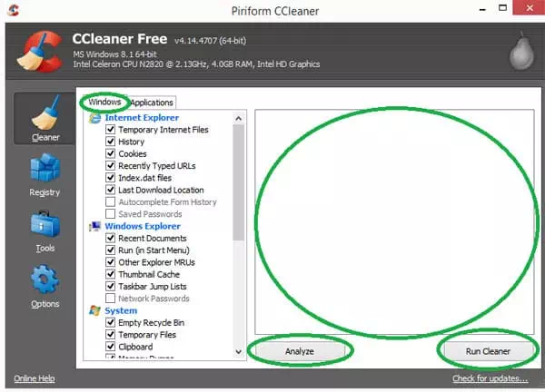545x392 pixels.
Task: Click the Analyze button
Action: (300, 351)
